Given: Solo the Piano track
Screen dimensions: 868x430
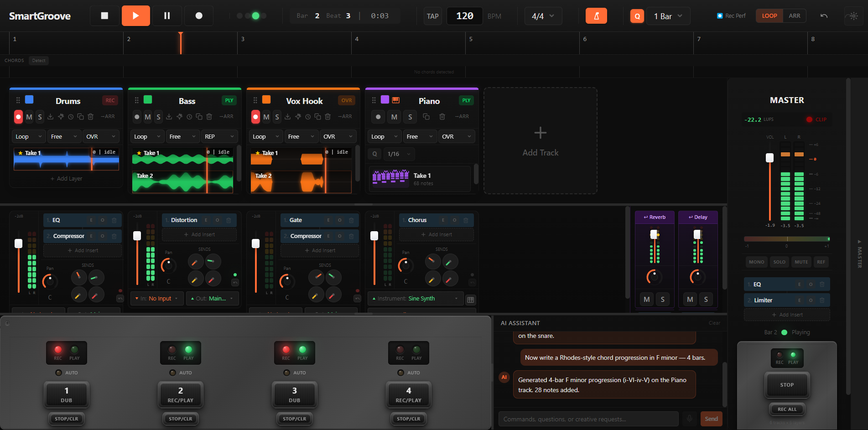Looking at the screenshot, I should (x=410, y=117).
